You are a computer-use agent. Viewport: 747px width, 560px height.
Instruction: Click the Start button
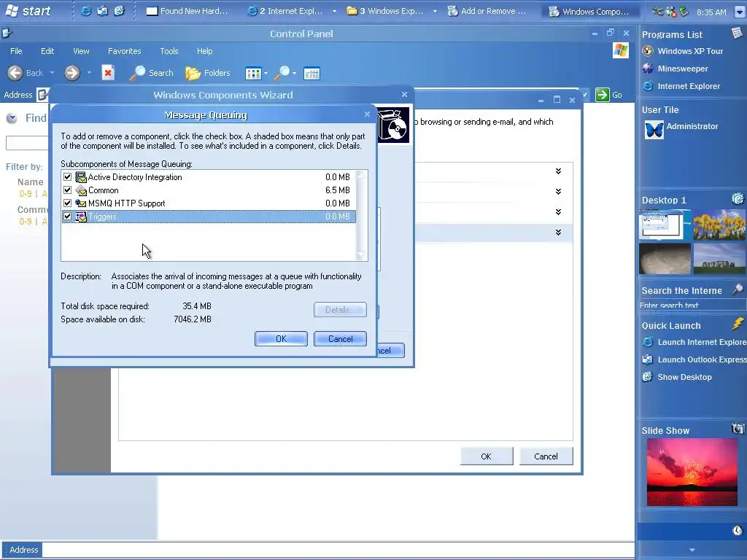[x=28, y=10]
